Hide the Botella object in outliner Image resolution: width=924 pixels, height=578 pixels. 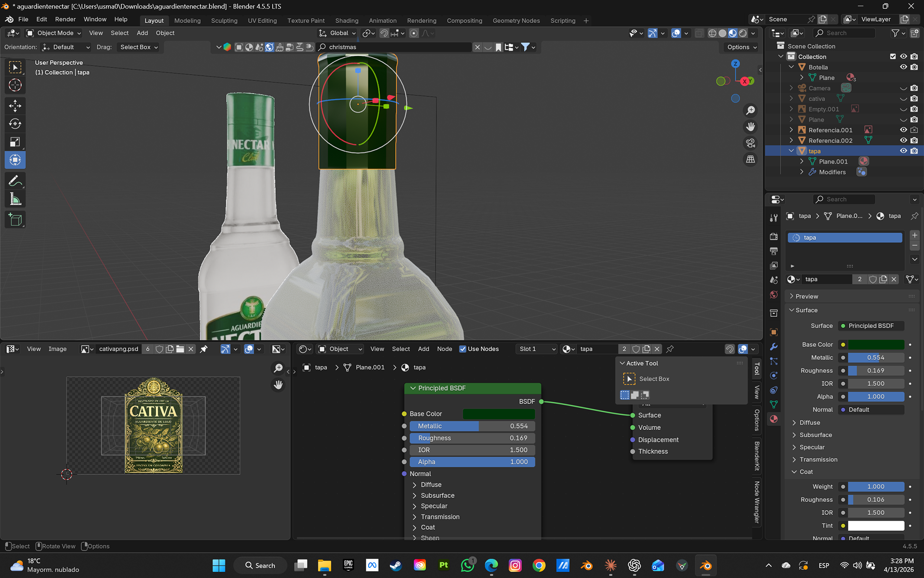click(x=903, y=67)
